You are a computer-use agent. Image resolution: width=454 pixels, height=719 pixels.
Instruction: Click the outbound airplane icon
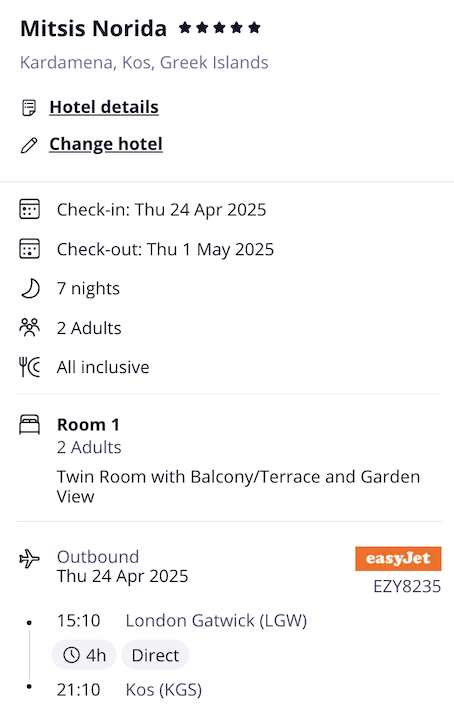pyautogui.click(x=29, y=559)
